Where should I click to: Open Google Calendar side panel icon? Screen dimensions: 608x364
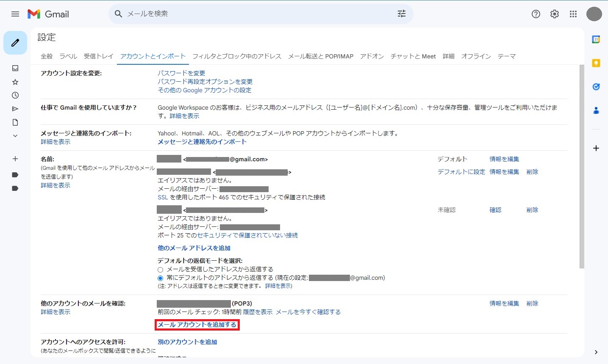596,39
